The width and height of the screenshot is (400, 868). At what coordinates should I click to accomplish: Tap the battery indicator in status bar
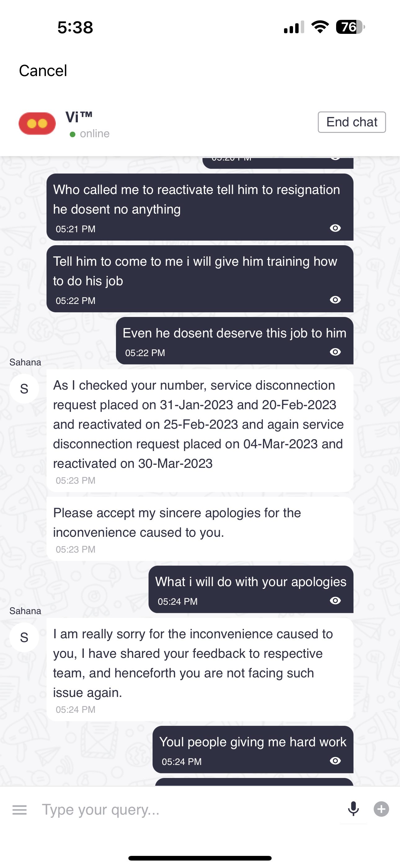(350, 27)
